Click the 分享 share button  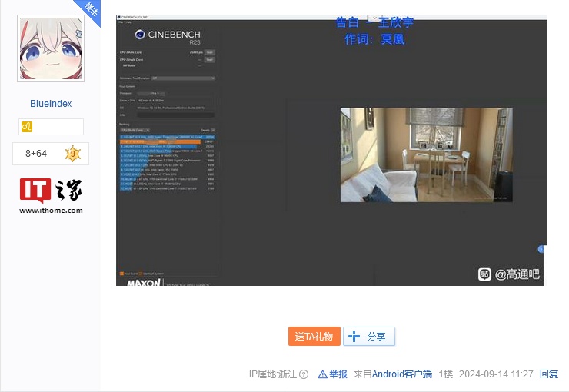(x=369, y=337)
